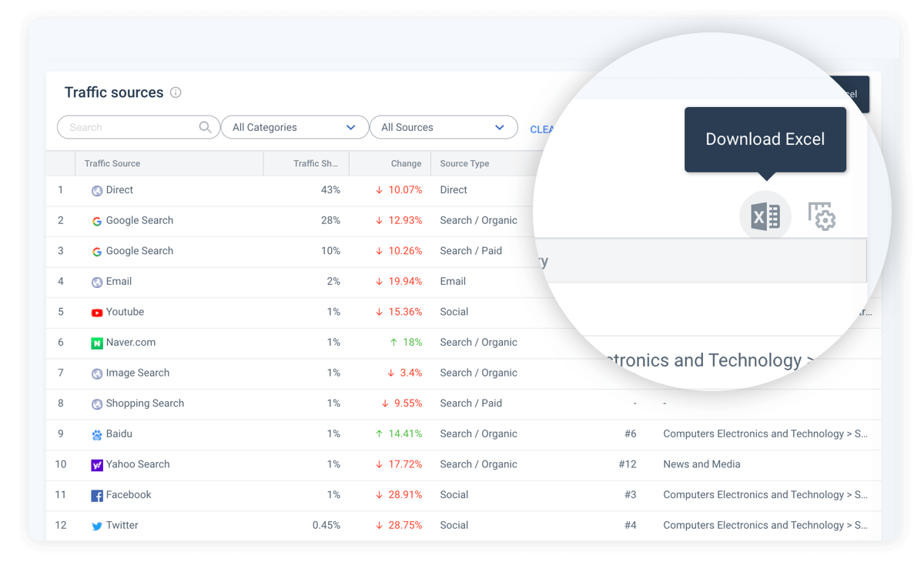Click the Download Excel tooltip button
The height and width of the screenshot is (562, 924).
pos(765,139)
